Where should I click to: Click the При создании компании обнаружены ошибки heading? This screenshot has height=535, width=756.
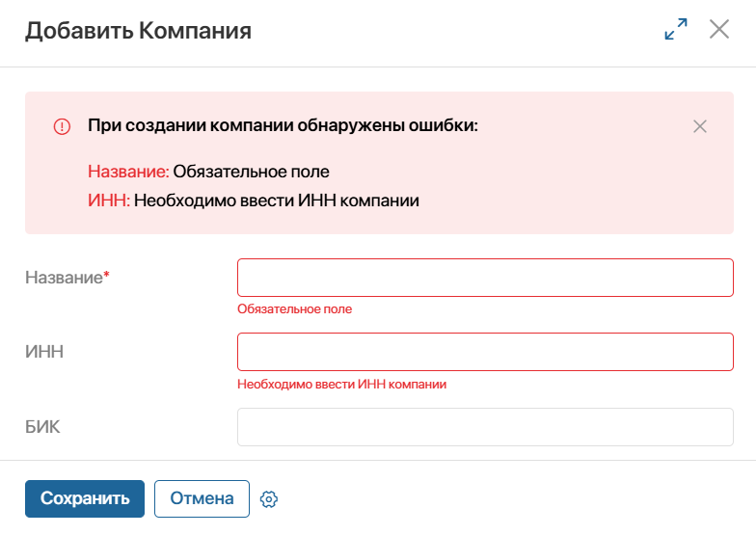pos(283,125)
